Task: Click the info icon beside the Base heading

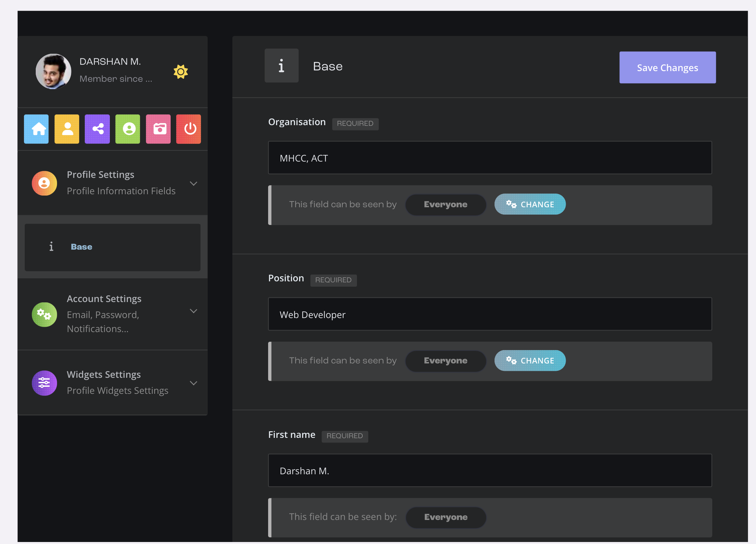Action: [x=281, y=66]
